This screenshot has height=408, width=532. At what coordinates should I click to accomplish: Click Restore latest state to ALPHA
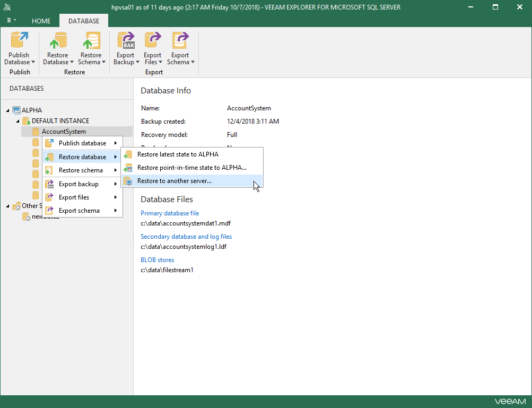[192, 154]
